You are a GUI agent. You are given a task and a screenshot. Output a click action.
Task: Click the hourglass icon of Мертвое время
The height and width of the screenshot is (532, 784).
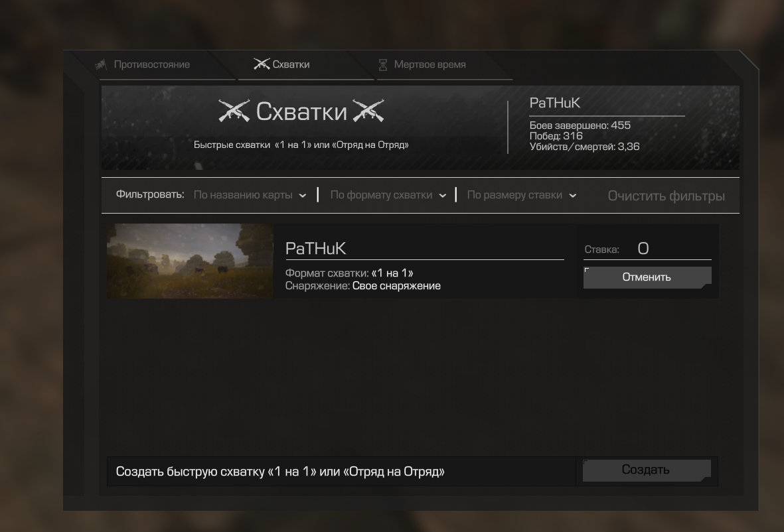(383, 64)
